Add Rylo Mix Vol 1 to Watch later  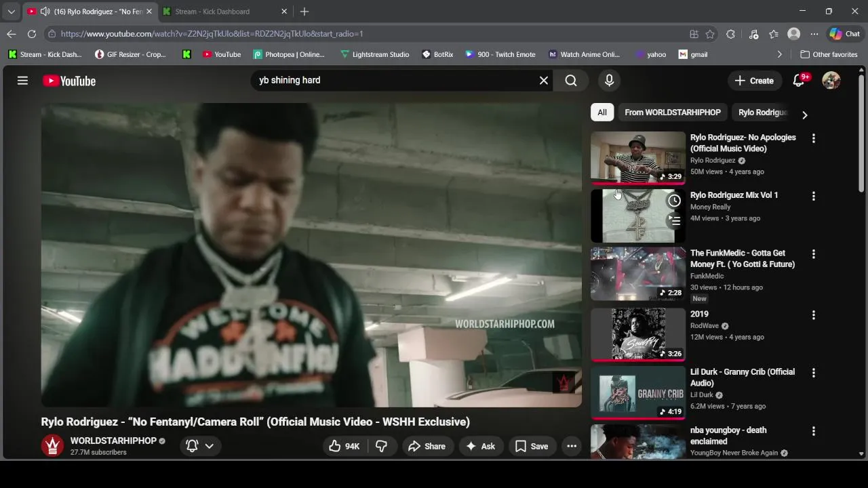tap(674, 201)
